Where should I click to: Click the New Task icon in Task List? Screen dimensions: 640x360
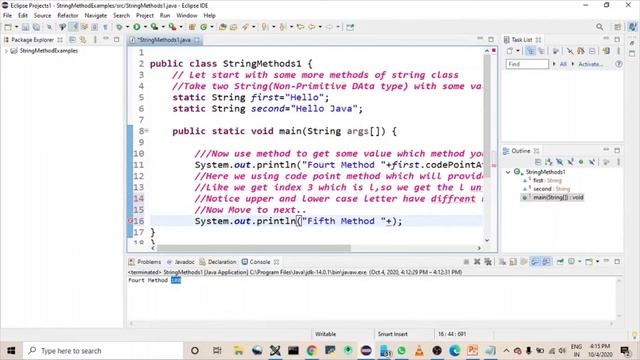click(x=509, y=51)
